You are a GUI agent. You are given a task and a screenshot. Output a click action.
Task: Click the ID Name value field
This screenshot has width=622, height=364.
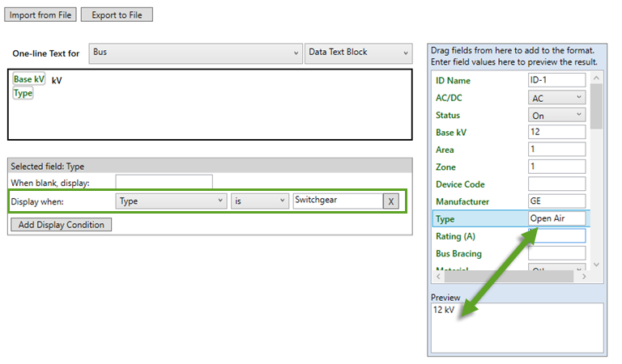tap(556, 80)
